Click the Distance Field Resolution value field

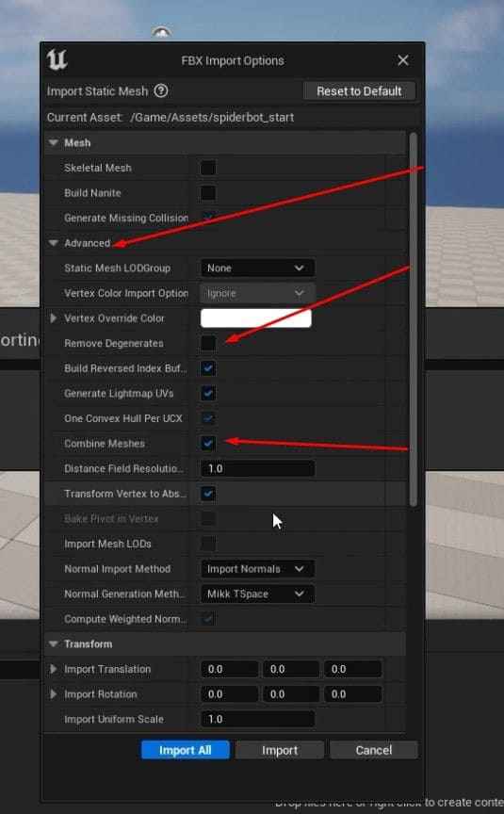(257, 469)
